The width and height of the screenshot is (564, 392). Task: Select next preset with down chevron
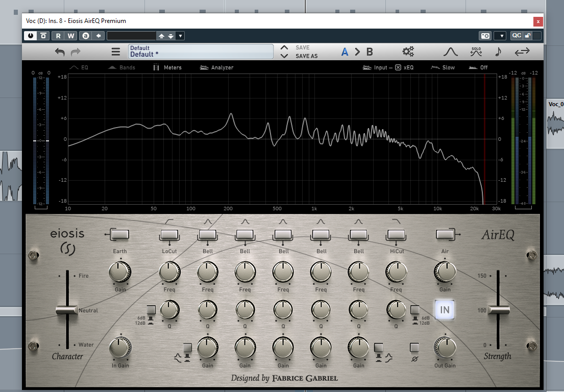click(284, 56)
